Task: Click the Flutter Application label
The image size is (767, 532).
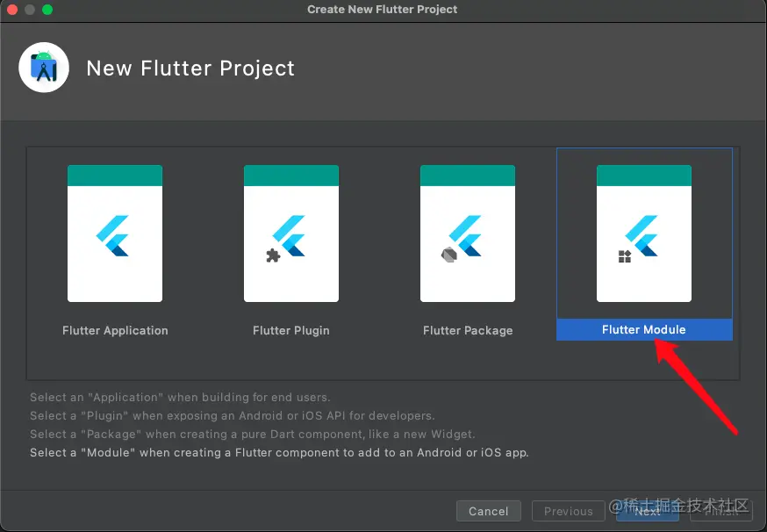Action: [115, 330]
